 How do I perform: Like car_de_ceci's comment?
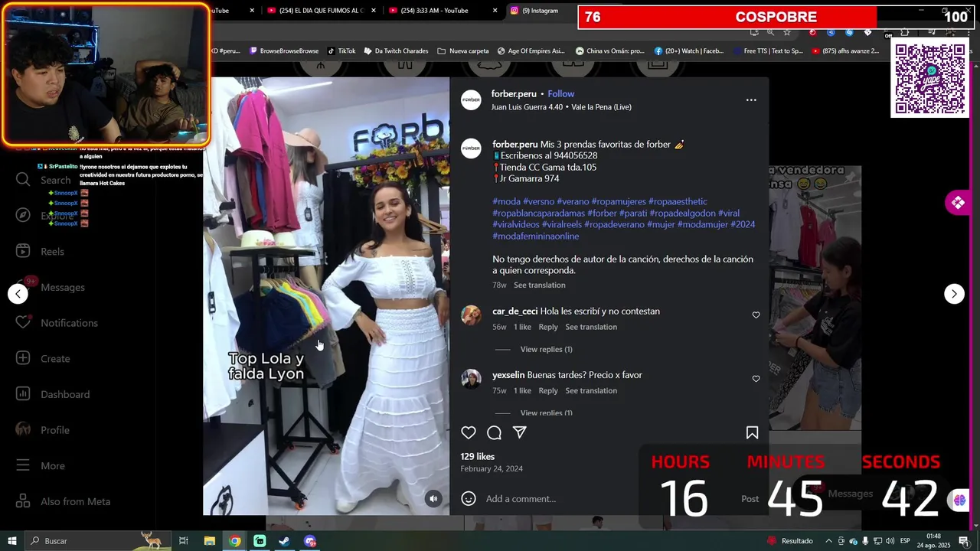[756, 315]
